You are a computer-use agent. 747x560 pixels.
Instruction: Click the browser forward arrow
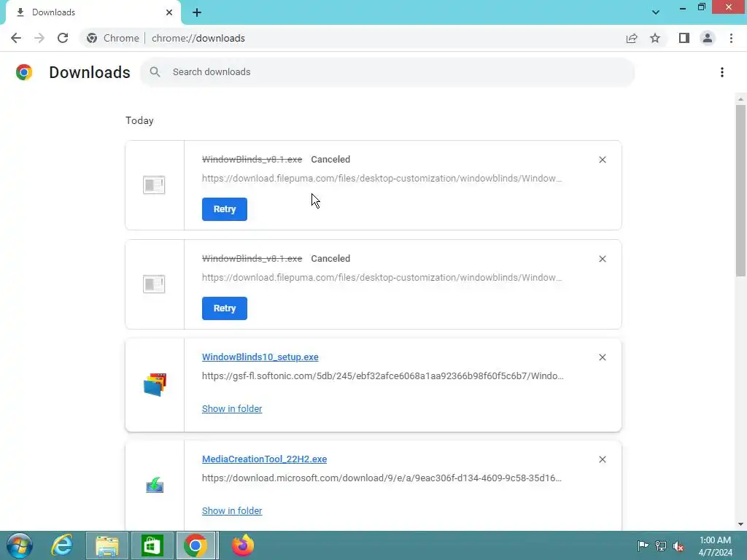(x=39, y=38)
